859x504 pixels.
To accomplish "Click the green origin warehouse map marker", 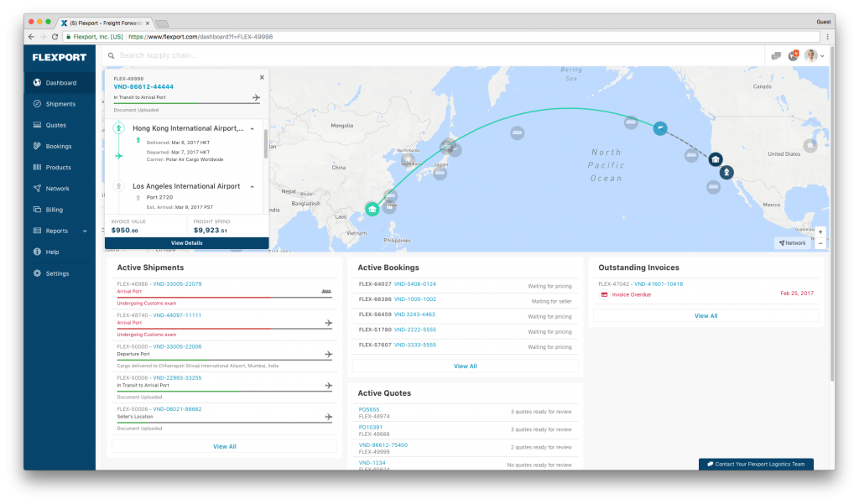I will point(372,209).
